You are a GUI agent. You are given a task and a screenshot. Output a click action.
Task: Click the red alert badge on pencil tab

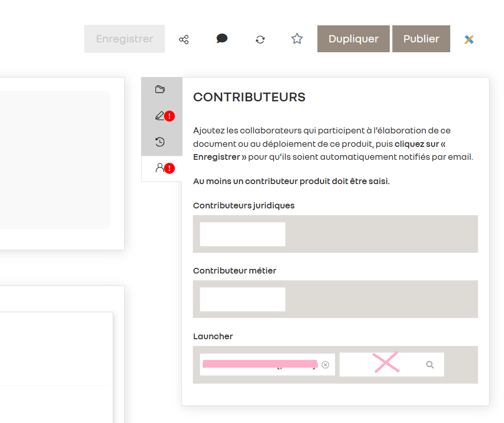170,116
